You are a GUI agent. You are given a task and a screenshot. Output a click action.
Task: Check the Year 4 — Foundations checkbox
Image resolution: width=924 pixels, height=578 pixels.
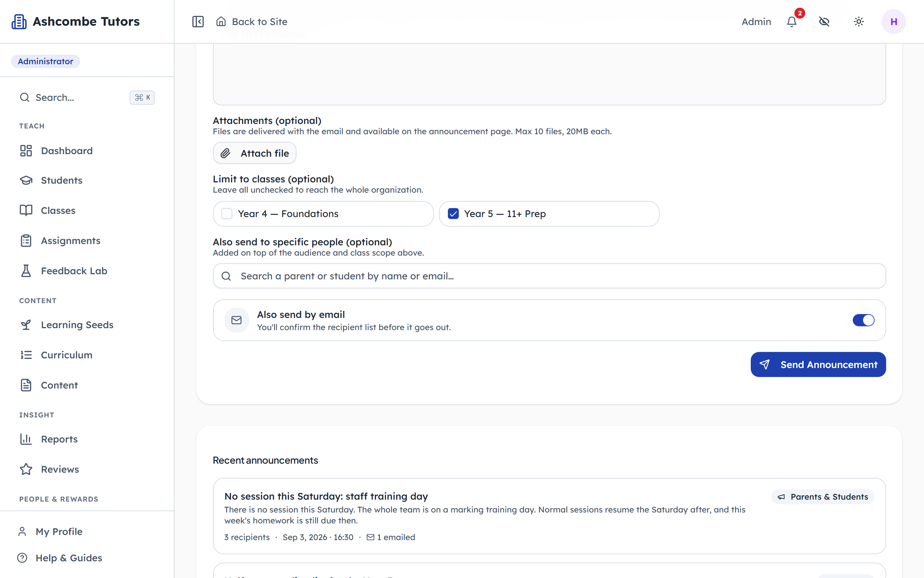tap(227, 213)
